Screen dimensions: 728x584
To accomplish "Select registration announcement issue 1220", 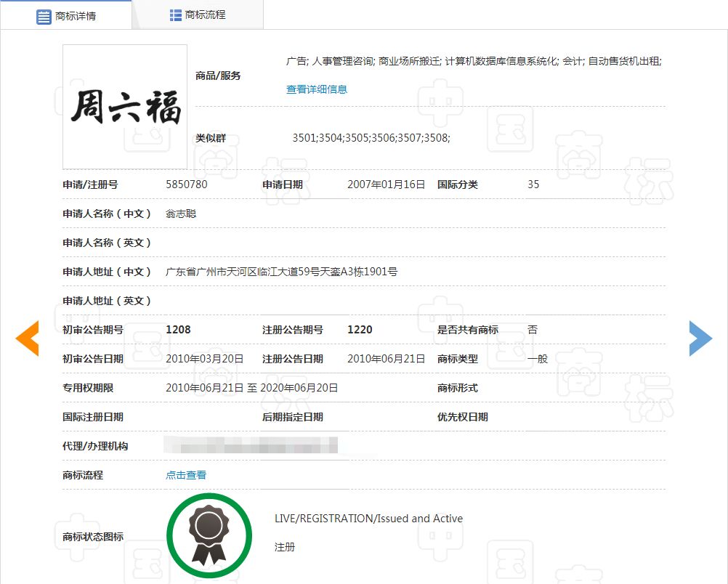I will coord(360,330).
